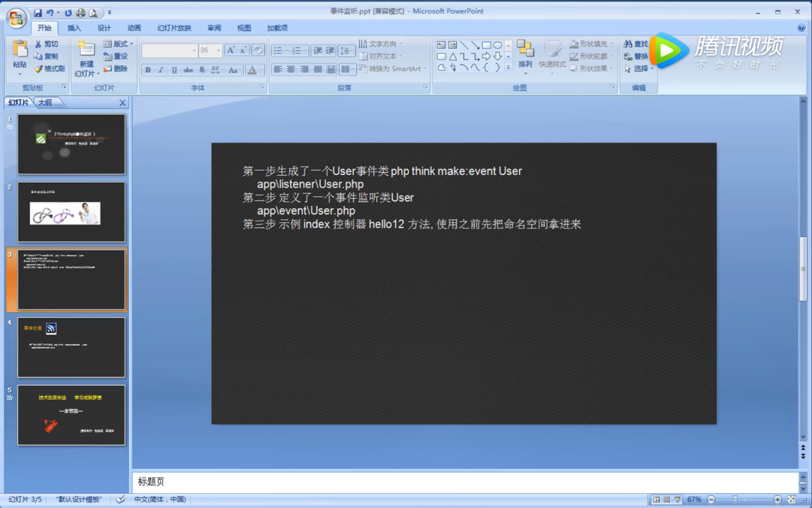The height and width of the screenshot is (508, 812).
Task: Click the Replace (替换) button
Action: click(x=635, y=56)
